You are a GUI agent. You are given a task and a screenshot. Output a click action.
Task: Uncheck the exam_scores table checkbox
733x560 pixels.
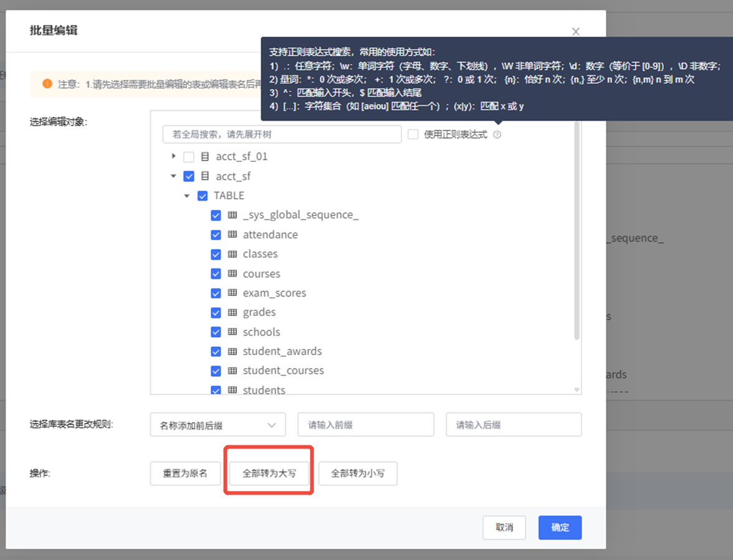click(216, 293)
